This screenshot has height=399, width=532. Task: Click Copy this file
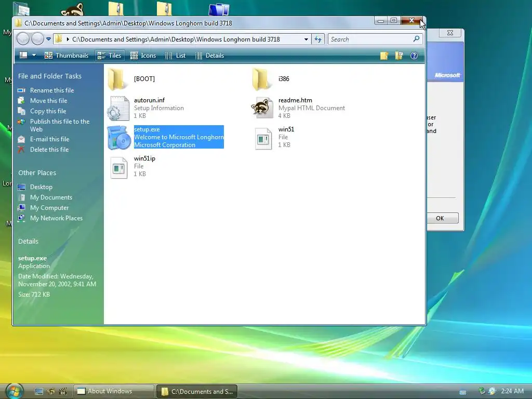48,111
